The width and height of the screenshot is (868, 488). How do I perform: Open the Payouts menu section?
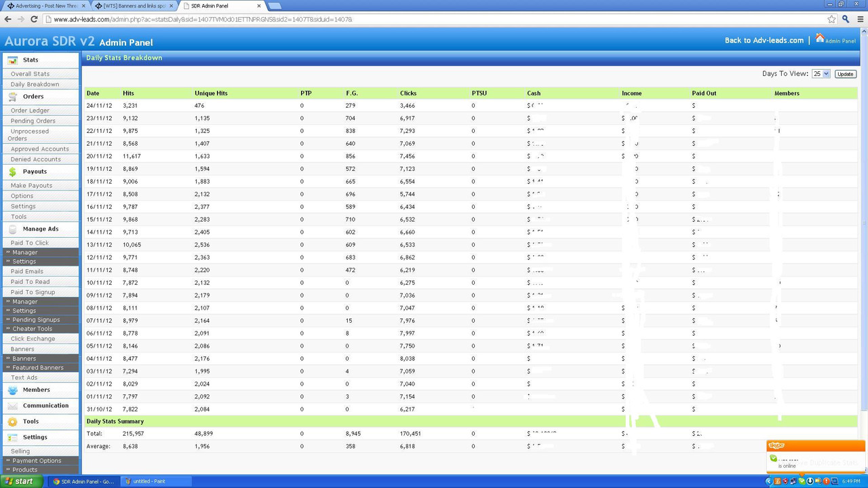(x=35, y=172)
